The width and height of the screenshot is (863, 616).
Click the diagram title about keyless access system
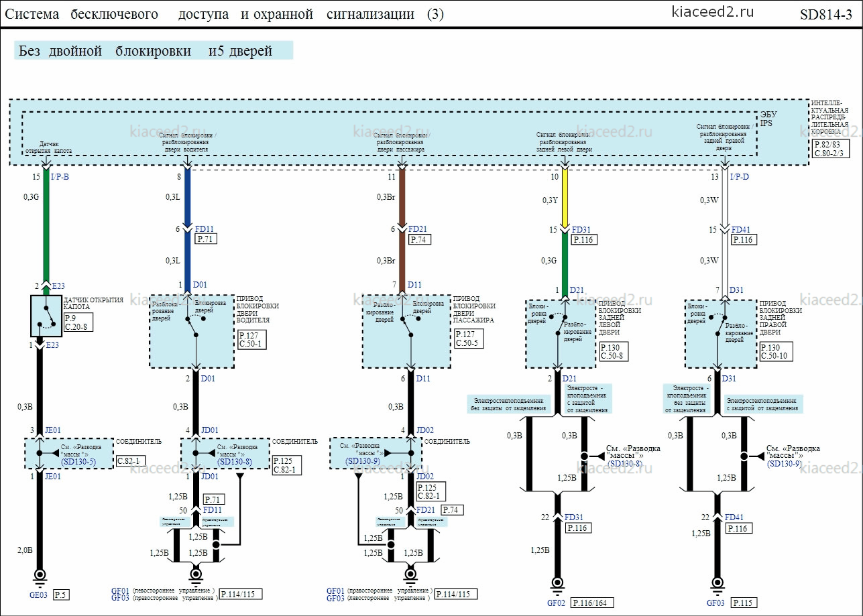click(224, 14)
